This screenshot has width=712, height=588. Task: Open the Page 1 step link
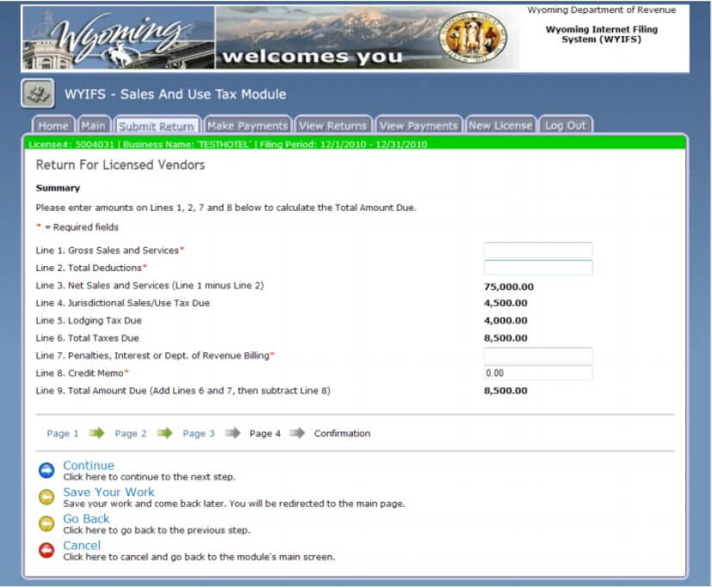coord(62,433)
